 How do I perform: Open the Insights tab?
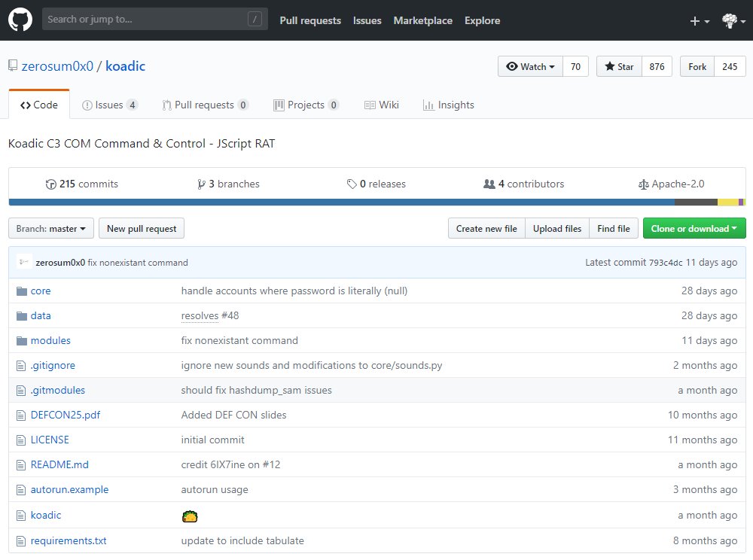coord(449,105)
